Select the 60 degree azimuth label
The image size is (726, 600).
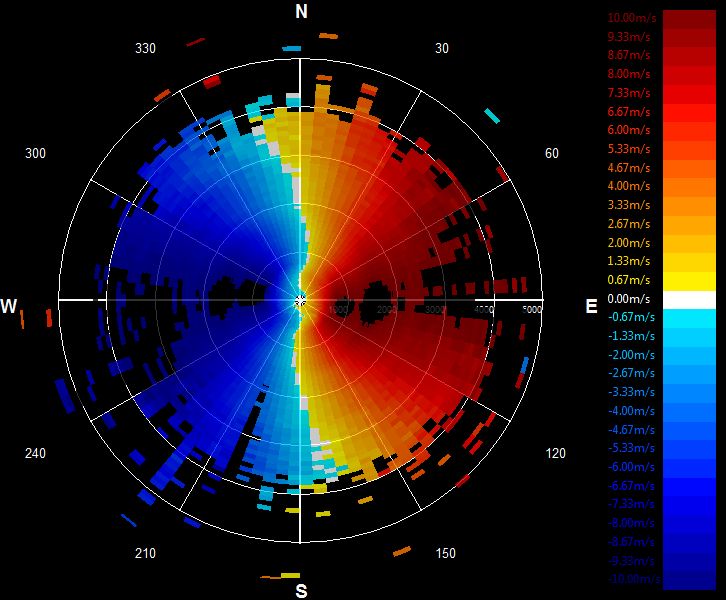pyautogui.click(x=552, y=153)
